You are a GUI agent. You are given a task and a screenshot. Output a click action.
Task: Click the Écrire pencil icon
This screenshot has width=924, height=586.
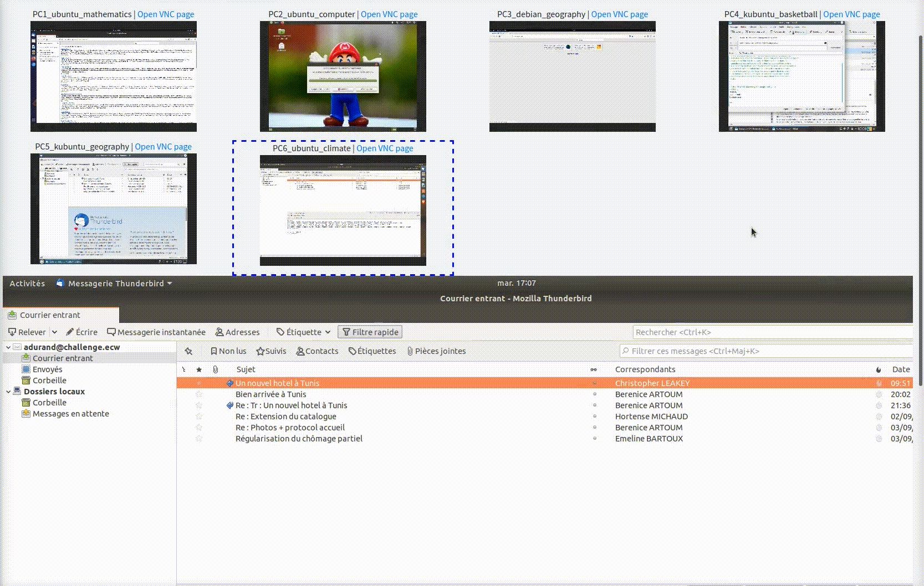coord(70,332)
